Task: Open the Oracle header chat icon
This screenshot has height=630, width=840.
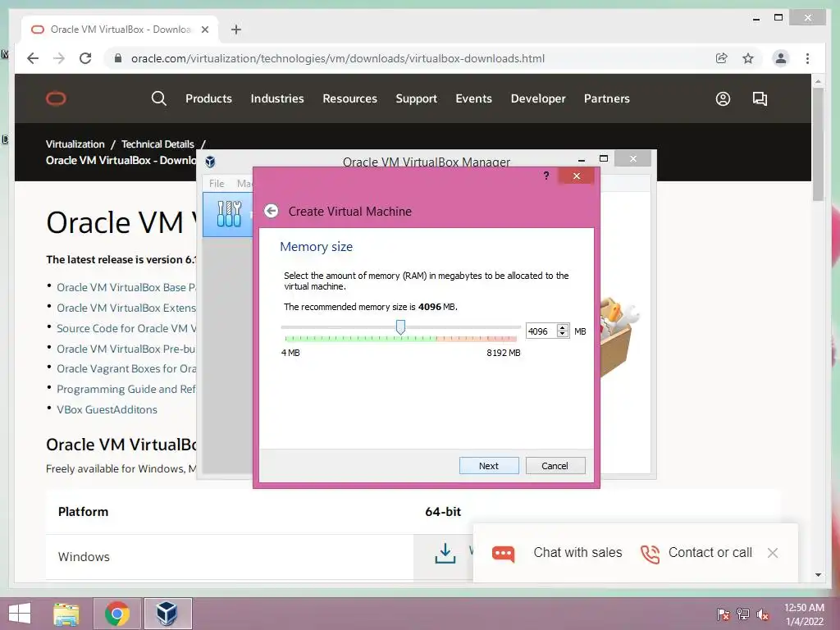Action: point(760,98)
